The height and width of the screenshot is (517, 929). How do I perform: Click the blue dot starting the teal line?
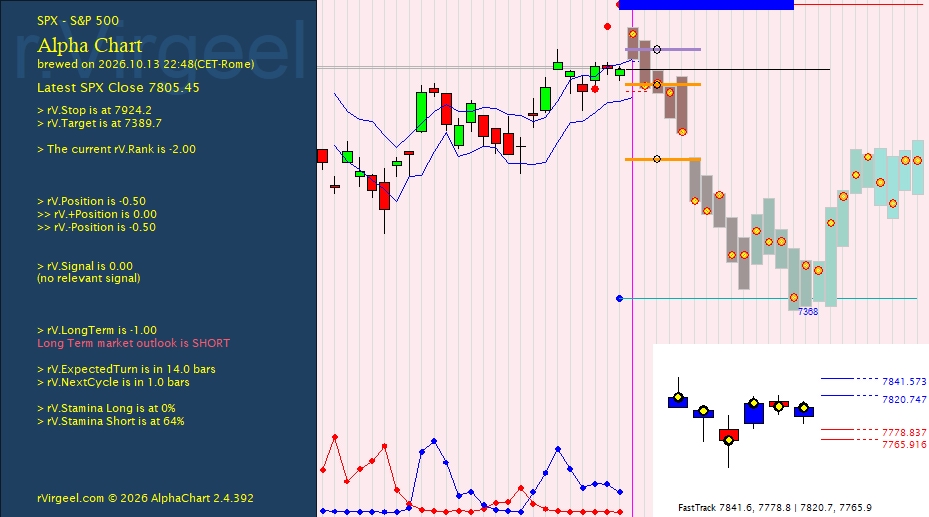pyautogui.click(x=620, y=298)
